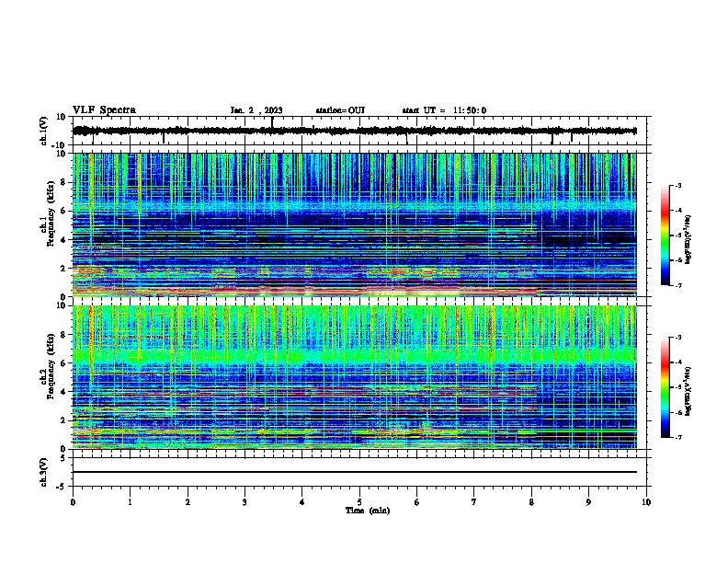Click the ch.1 colorbar "log(PSD)" label

(688, 239)
